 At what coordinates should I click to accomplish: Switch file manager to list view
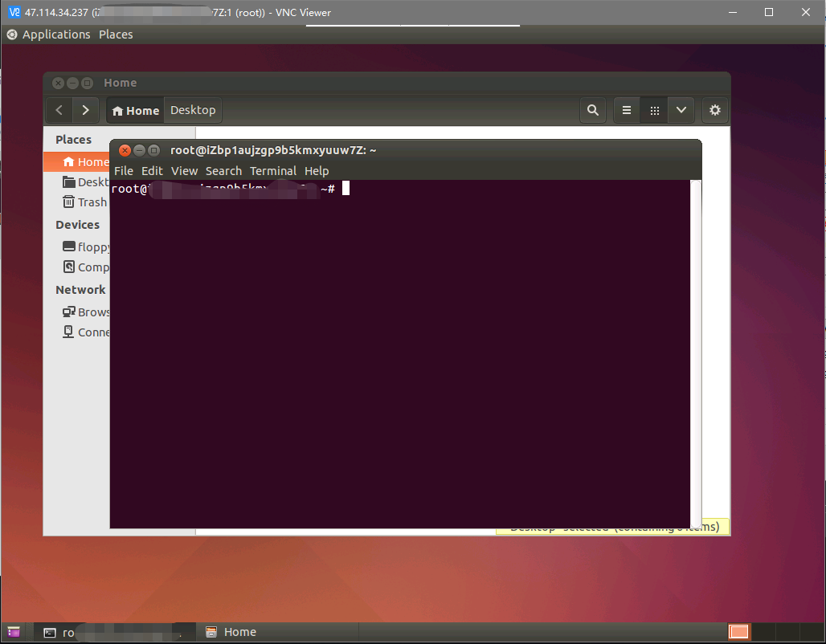[627, 110]
